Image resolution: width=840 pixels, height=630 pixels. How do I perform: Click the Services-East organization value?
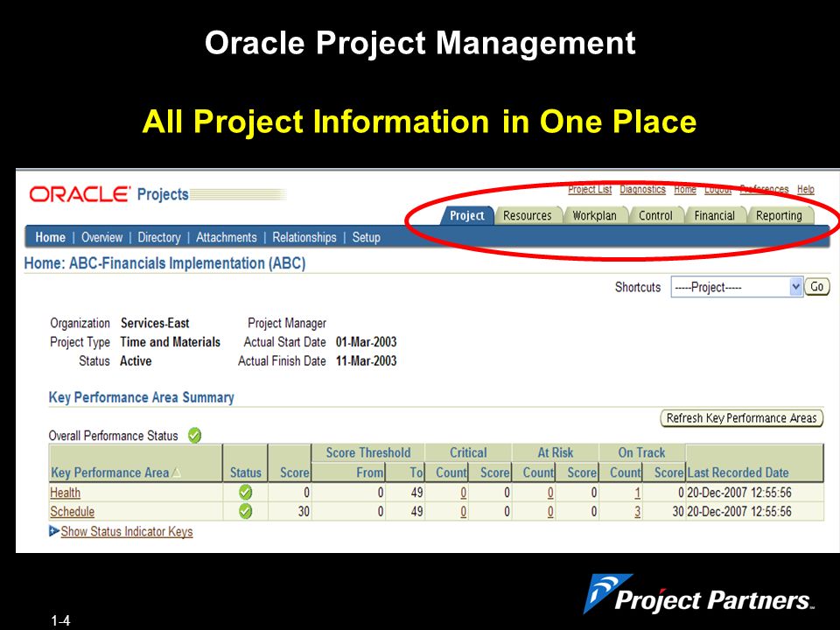click(155, 323)
